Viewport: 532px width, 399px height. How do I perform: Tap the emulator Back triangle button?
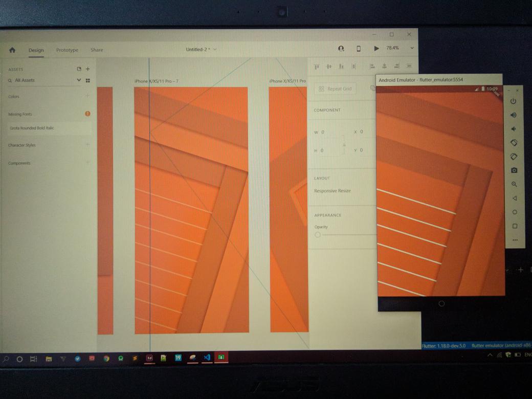pos(515,198)
